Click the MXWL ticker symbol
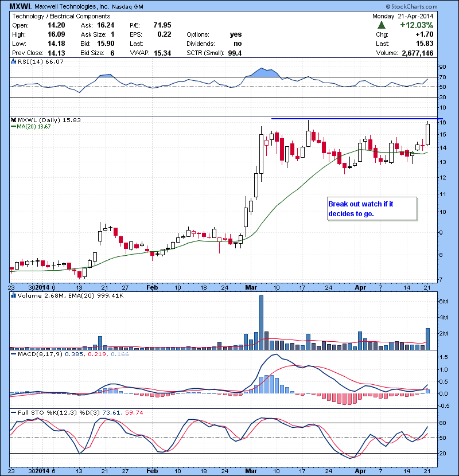The width and height of the screenshot is (459, 476). pos(20,6)
